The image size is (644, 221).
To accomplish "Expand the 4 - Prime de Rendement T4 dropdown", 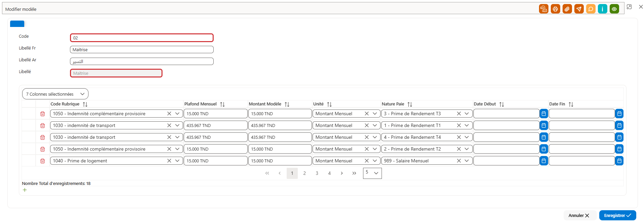I will (467, 137).
